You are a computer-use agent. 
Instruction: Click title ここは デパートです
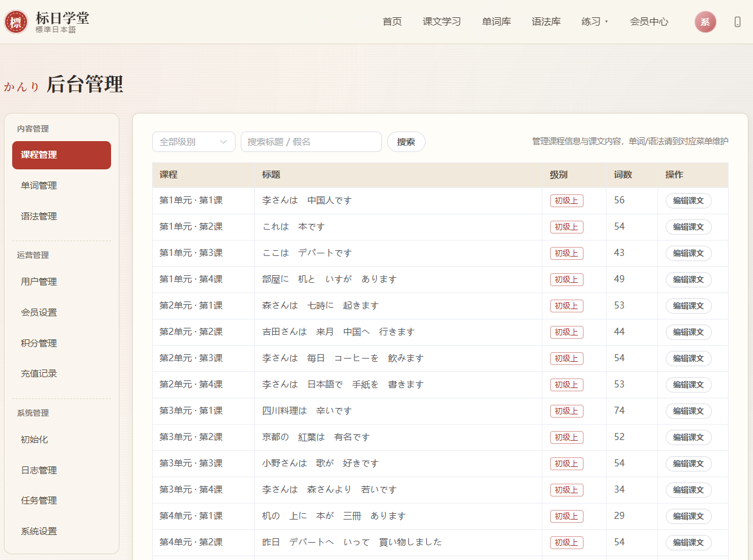click(307, 253)
